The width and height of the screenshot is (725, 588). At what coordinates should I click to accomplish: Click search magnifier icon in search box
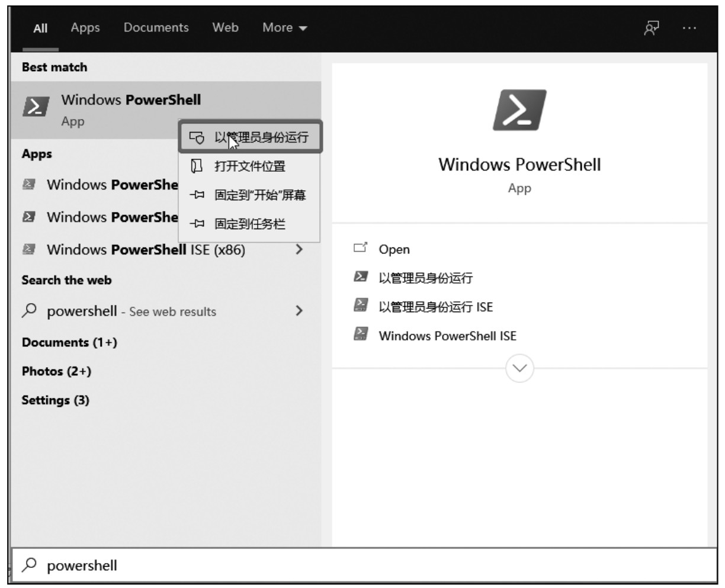pos(28,565)
